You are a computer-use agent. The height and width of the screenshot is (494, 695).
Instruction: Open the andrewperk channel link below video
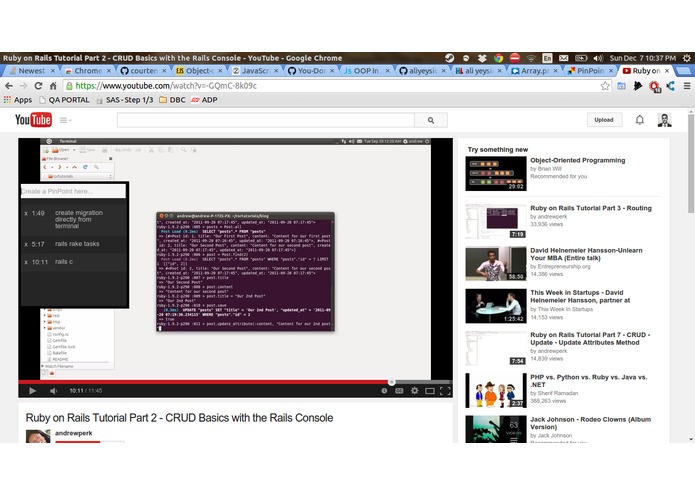[x=74, y=433]
